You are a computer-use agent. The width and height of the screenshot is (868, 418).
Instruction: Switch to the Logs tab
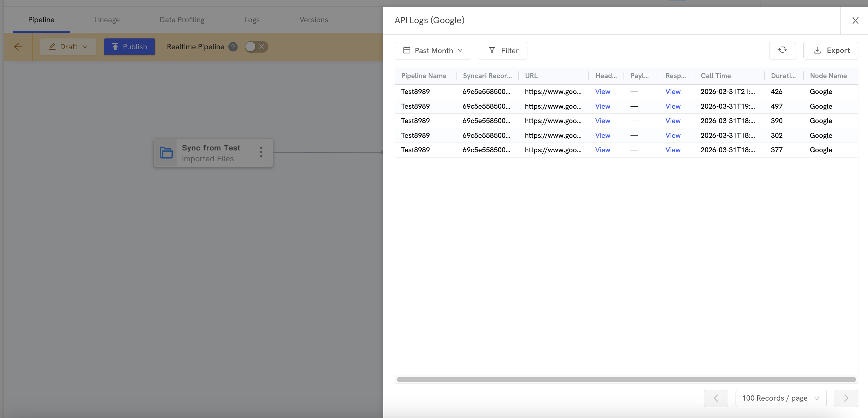click(252, 20)
